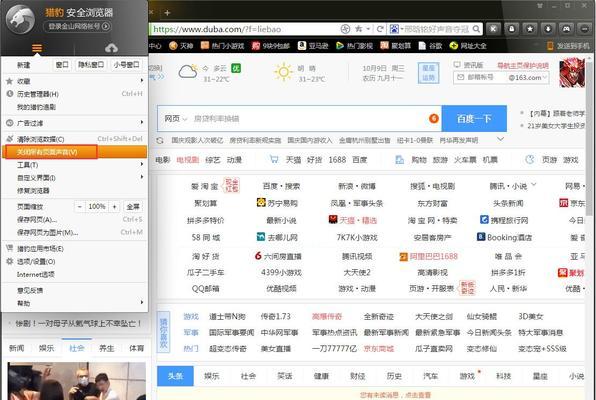Click the 登录金山网络帐号 login button
The height and width of the screenshot is (400, 596).
78,26
